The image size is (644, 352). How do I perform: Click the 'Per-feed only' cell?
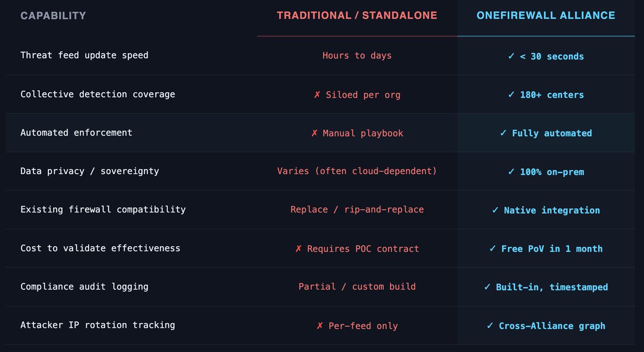click(357, 326)
